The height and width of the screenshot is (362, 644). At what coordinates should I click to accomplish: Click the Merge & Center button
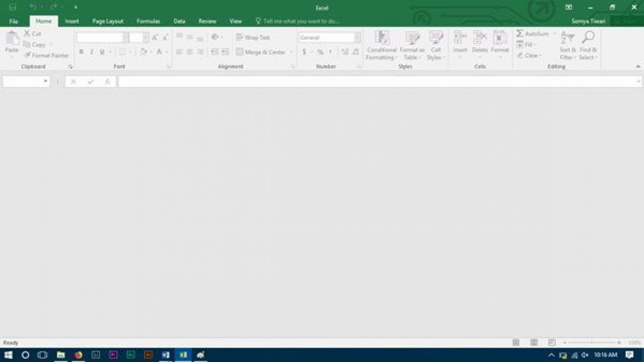tap(261, 52)
